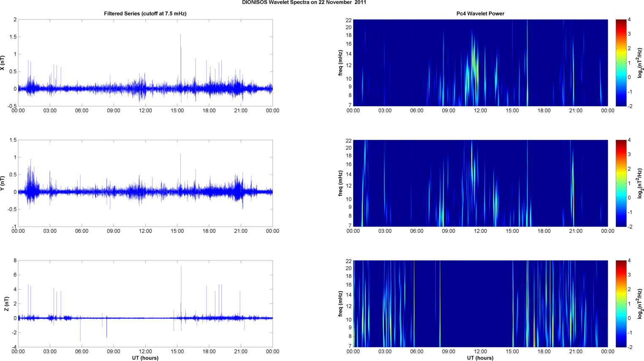Click inside the Z component filtered series plot
This screenshot has height=361, width=644.
pyautogui.click(x=145, y=304)
